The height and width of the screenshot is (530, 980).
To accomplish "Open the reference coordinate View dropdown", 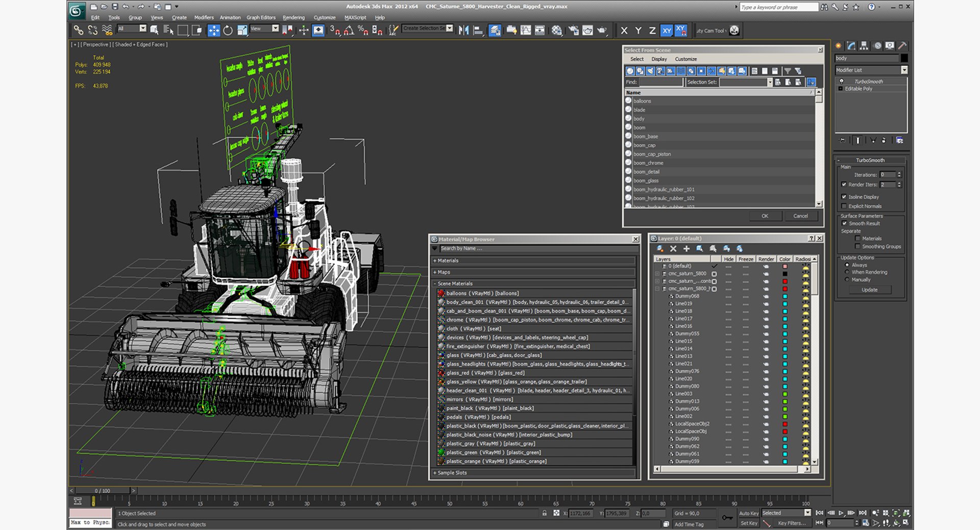I will [275, 29].
